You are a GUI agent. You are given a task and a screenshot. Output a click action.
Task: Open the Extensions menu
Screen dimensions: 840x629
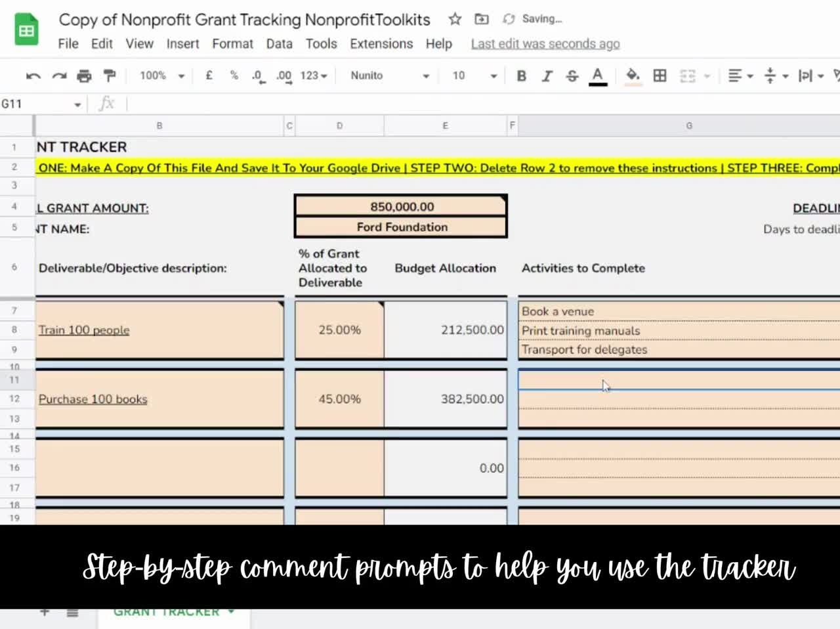pos(381,44)
